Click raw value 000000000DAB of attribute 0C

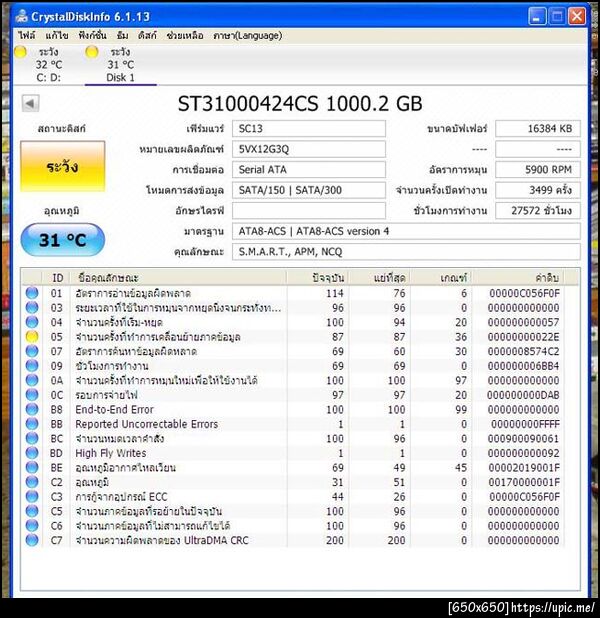524,395
